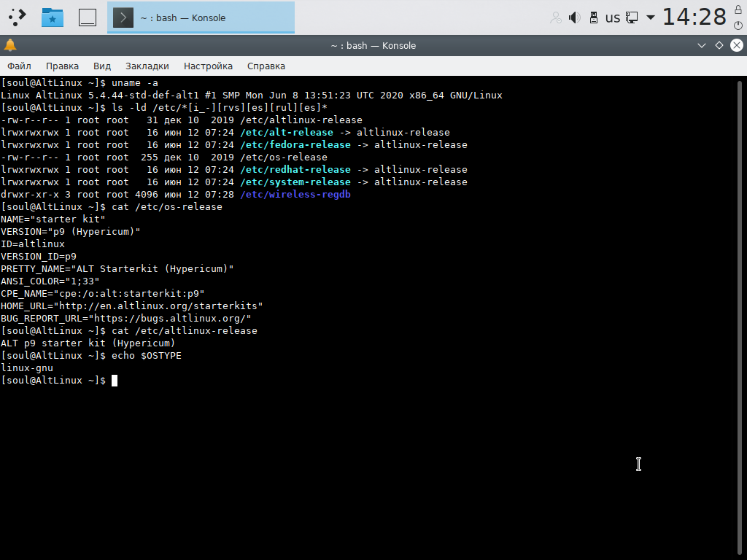
Task: Click the 'ALT p9 starter kit (Hypericum)' line
Action: [88, 343]
